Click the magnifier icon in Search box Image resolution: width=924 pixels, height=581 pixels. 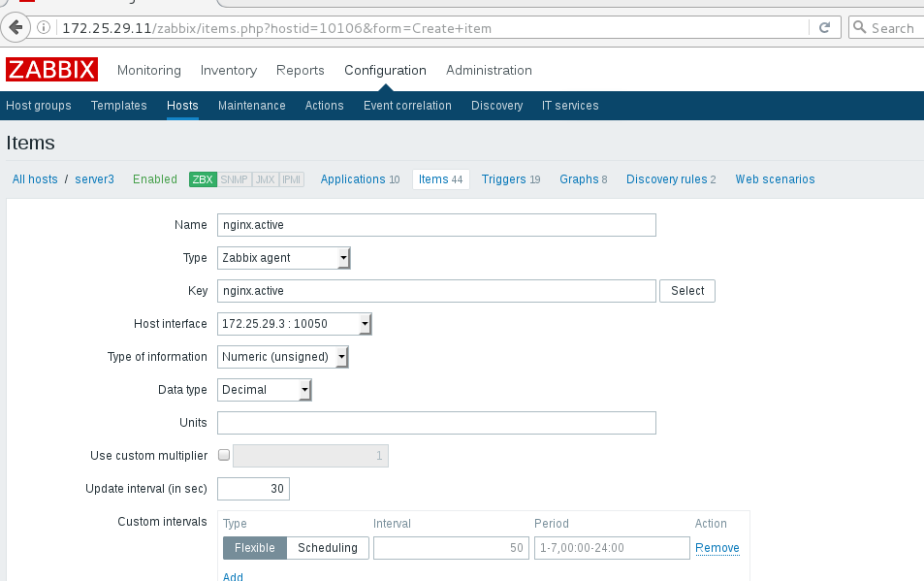(860, 27)
